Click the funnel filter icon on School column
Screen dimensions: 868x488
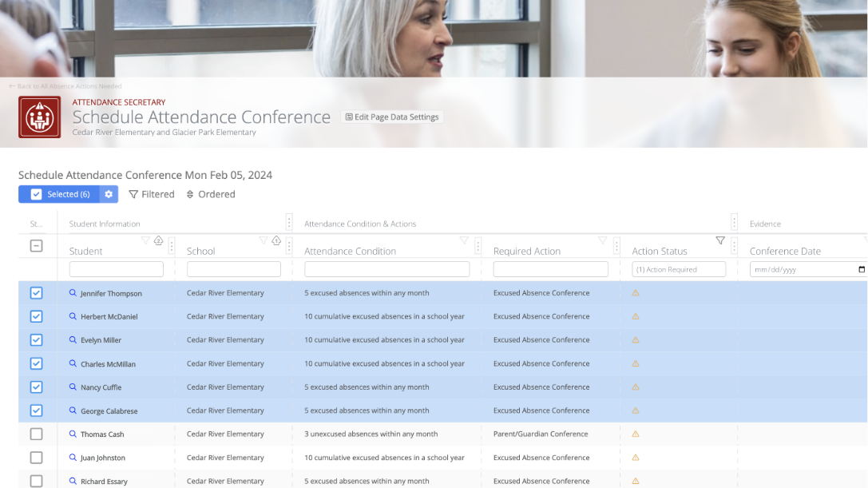[x=264, y=240]
